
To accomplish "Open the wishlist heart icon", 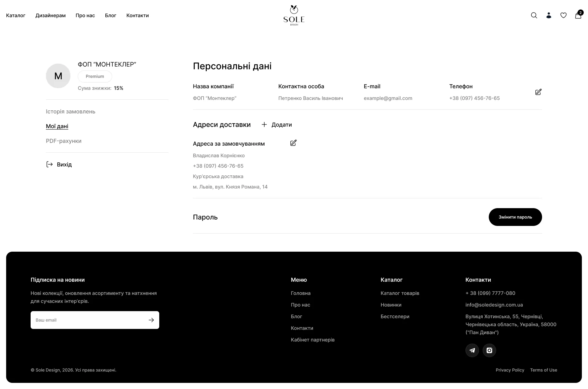I will pos(563,15).
